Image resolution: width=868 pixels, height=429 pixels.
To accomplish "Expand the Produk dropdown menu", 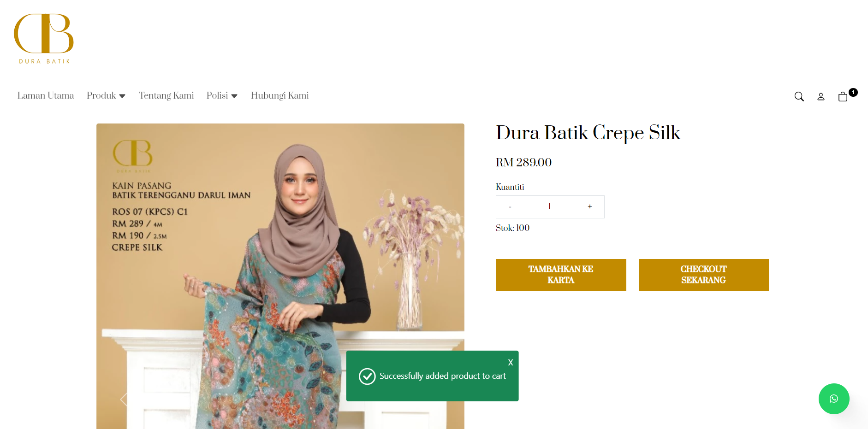I will click(106, 95).
